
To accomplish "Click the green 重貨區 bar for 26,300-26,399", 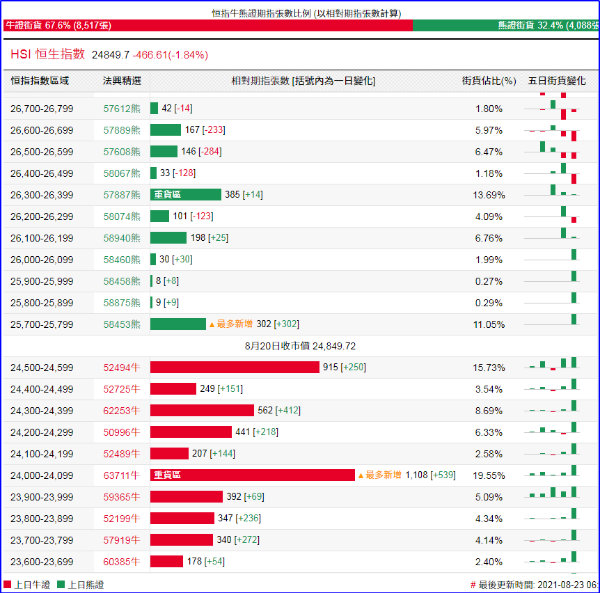I will pyautogui.click(x=186, y=194).
